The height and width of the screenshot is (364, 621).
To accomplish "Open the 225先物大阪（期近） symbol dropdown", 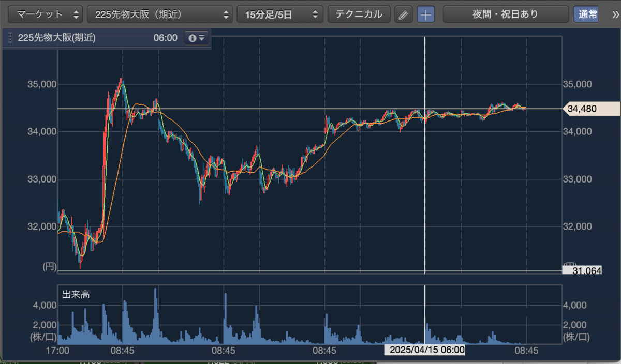I will coord(160,14).
